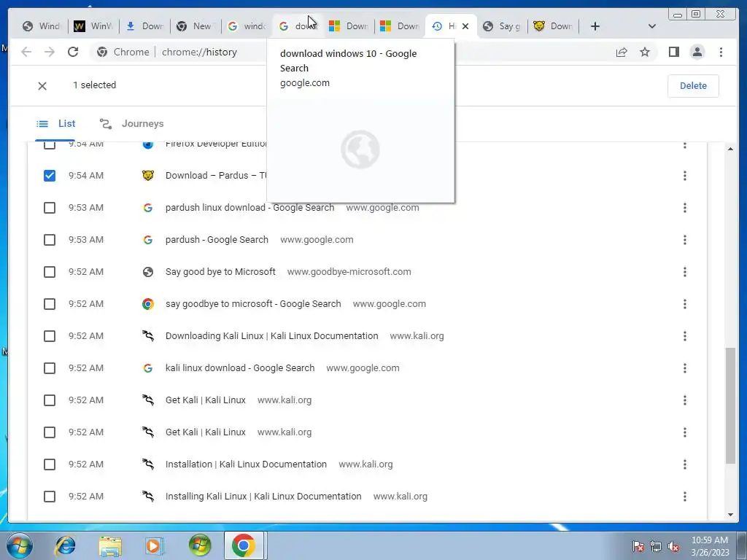
Task: Click the Chrome taskbar icon
Action: point(244,545)
